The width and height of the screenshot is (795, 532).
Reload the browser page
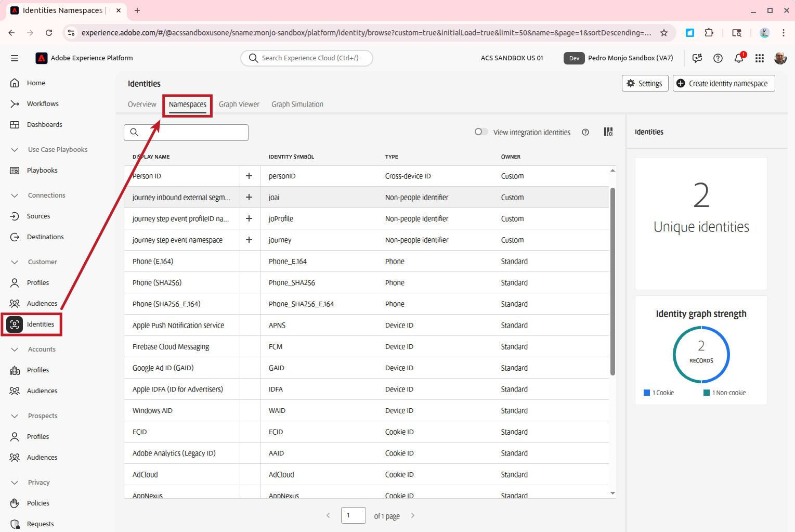49,33
